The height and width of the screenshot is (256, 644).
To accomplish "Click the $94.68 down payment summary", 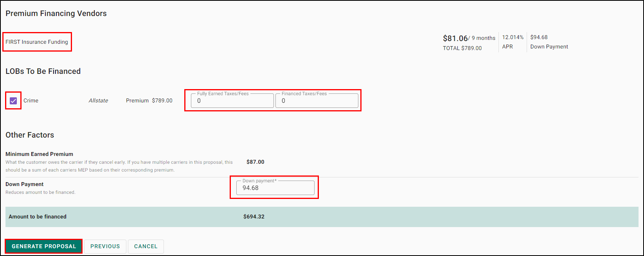I will point(539,37).
